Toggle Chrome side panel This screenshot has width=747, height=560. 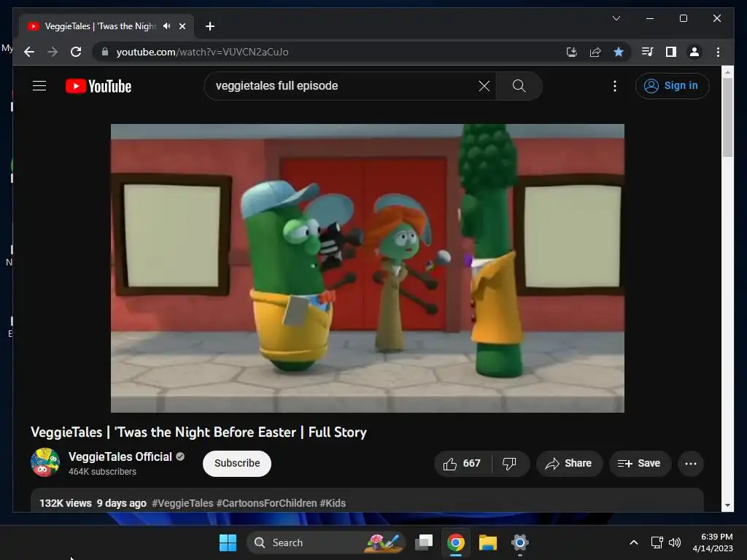coord(671,52)
